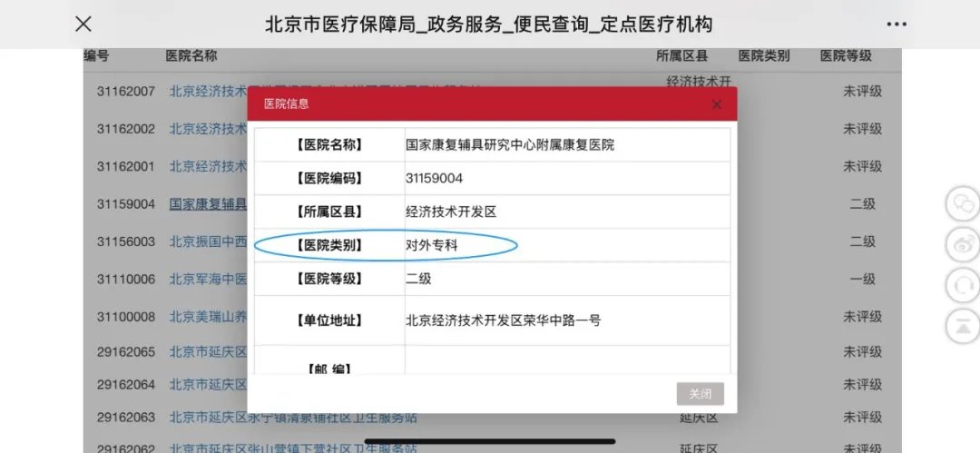Open the three-dot more options menu
Viewport: 980px width, 453px height.
tap(896, 25)
